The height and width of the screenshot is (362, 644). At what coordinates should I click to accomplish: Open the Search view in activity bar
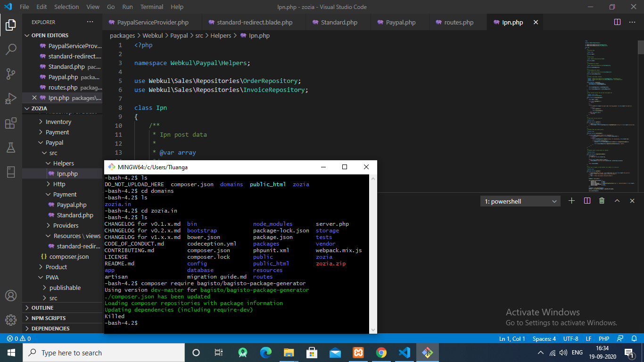pyautogui.click(x=11, y=49)
